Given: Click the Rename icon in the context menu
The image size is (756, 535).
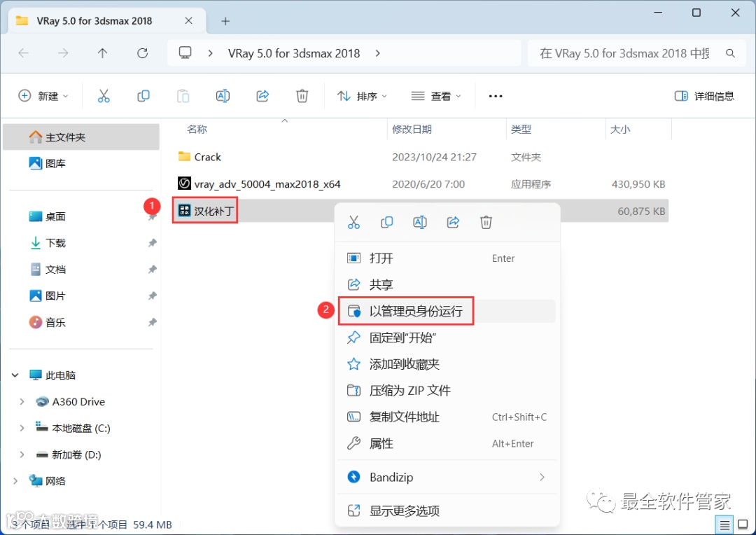Looking at the screenshot, I should [420, 223].
